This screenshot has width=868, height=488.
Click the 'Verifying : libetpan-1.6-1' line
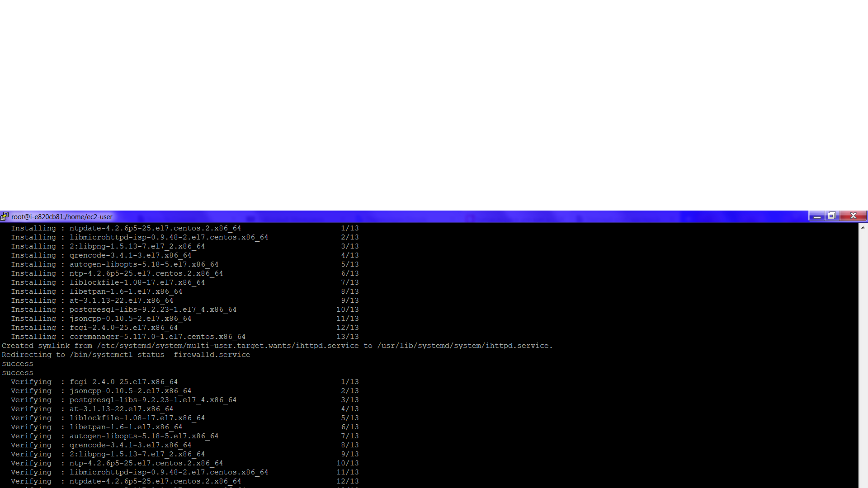pos(96,427)
